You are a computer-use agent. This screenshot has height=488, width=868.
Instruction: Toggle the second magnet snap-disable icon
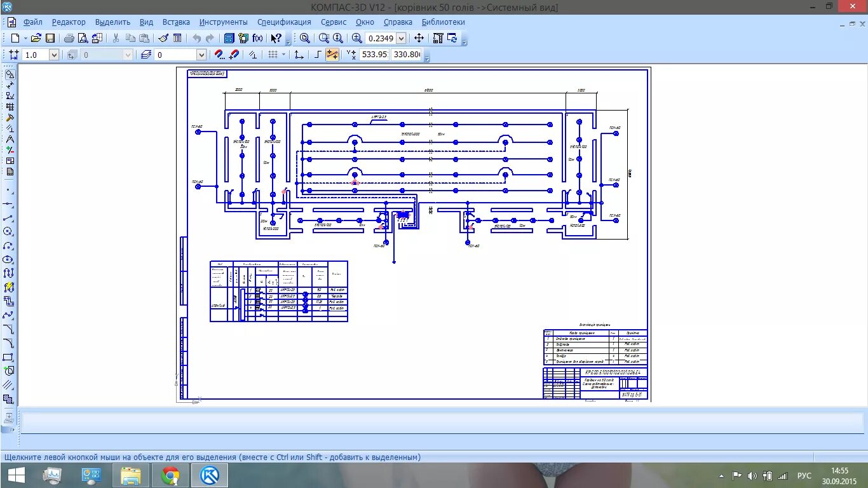click(233, 55)
